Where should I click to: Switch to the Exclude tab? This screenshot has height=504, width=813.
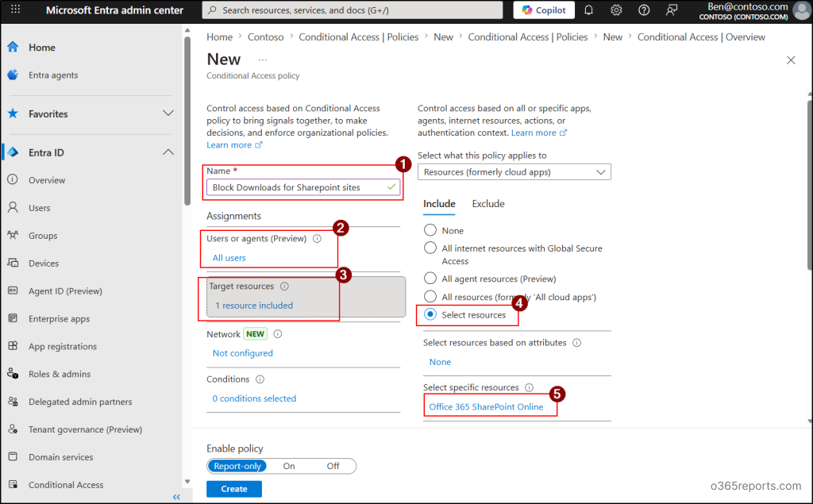click(x=488, y=204)
